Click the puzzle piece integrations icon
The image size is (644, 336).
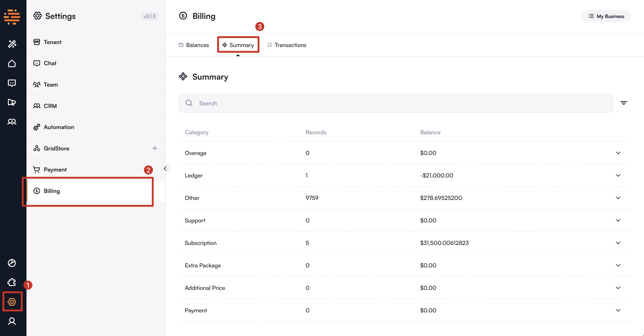click(12, 282)
